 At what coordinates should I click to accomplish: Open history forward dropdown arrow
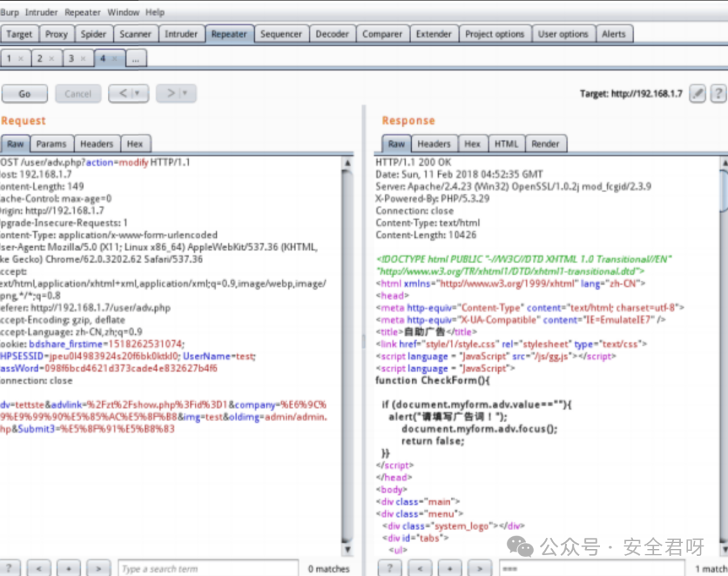[185, 93]
